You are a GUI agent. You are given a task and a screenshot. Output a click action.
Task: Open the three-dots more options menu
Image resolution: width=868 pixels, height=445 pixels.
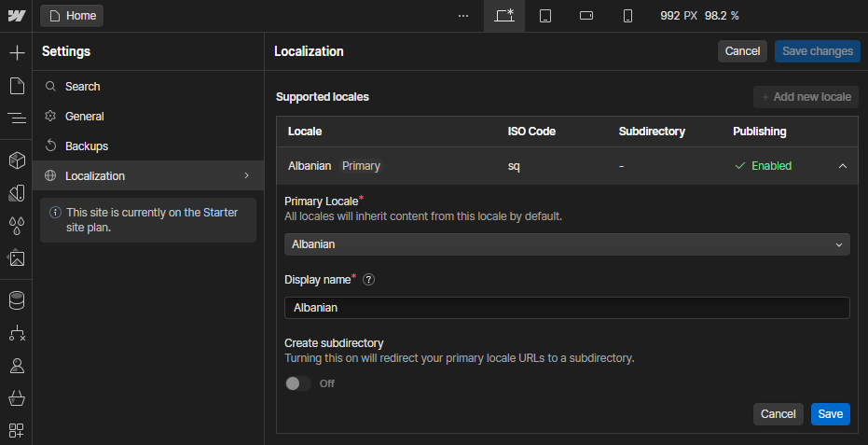463,16
